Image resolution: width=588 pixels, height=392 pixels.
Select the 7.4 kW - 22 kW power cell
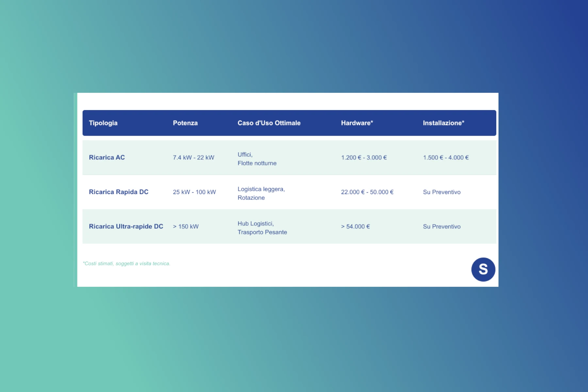tap(193, 157)
